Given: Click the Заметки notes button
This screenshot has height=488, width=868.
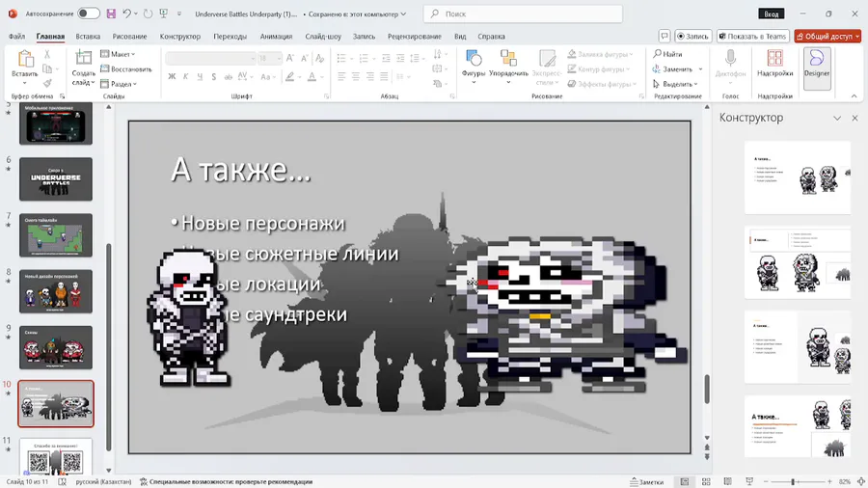Looking at the screenshot, I should [647, 482].
